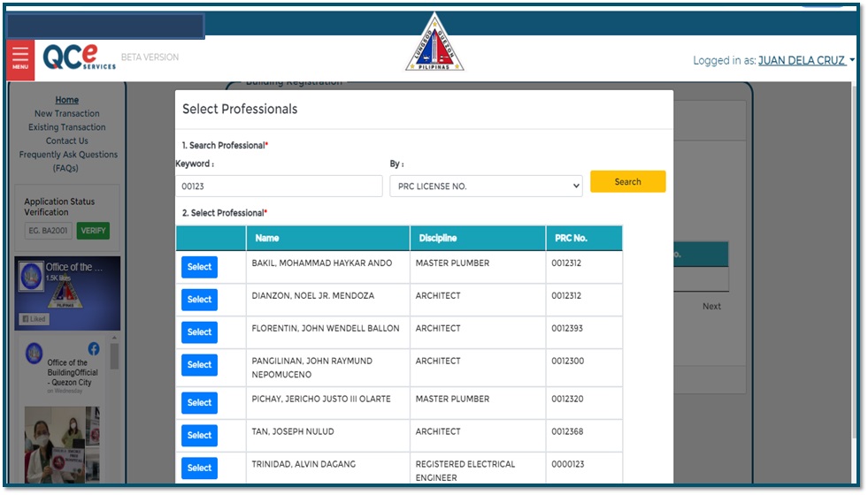868x495 pixels.
Task: Click the Facebook icon in sidebar widget
Action: (94, 350)
